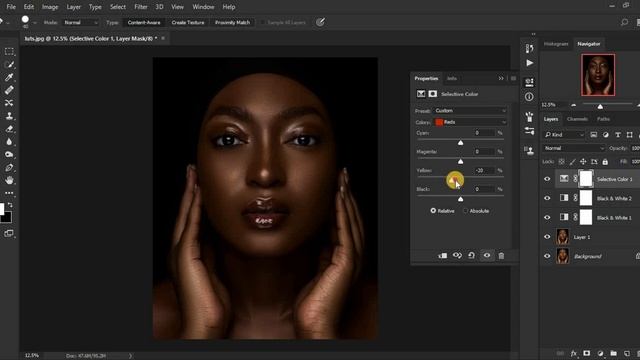Select the Clone Stamp tool in toolbar
The height and width of the screenshot is (360, 640).
click(9, 116)
